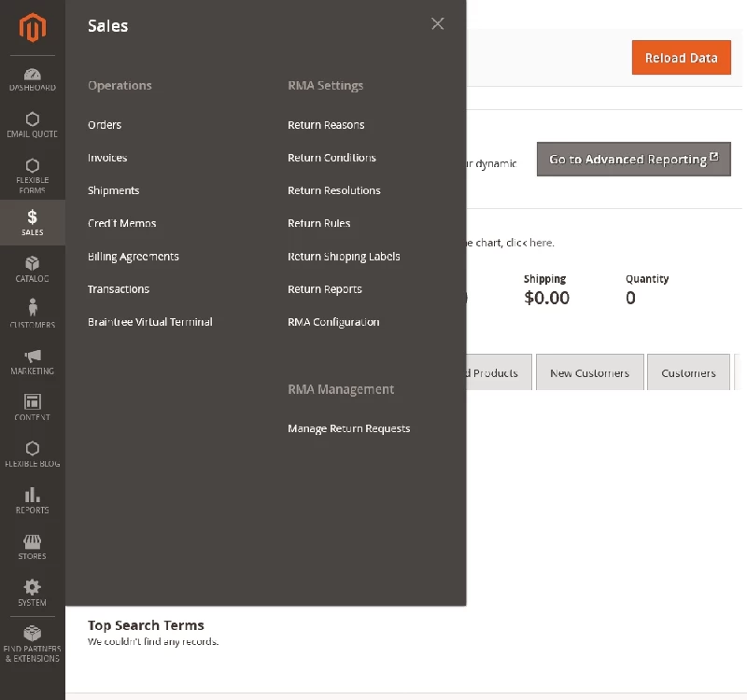Open the Flexible Forms sidebar item
747x700 pixels.
pos(33,176)
